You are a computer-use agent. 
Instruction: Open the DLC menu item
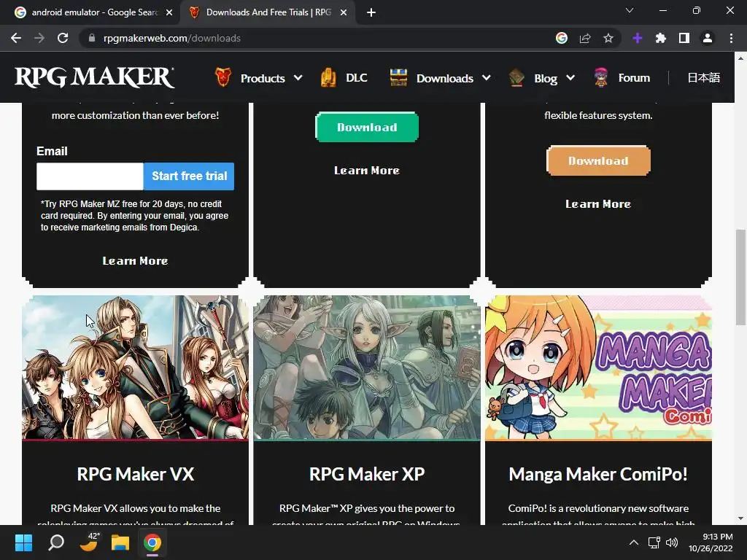[x=356, y=77]
